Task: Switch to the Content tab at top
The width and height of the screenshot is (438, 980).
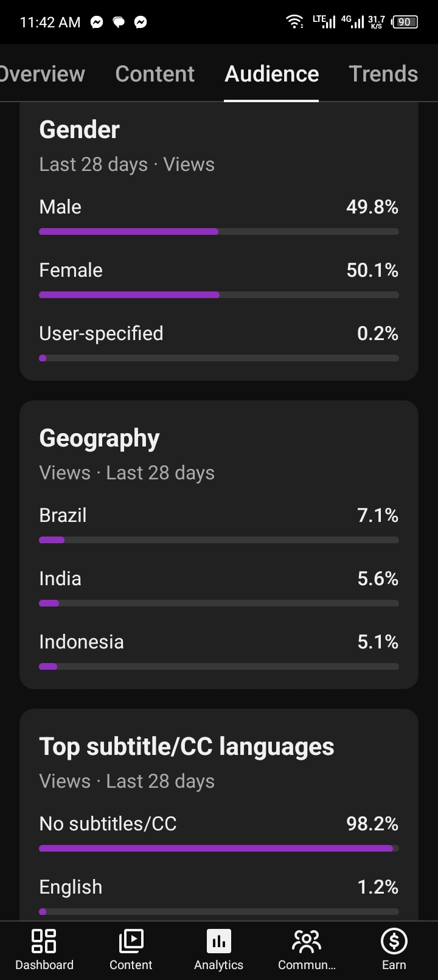Action: coord(155,74)
